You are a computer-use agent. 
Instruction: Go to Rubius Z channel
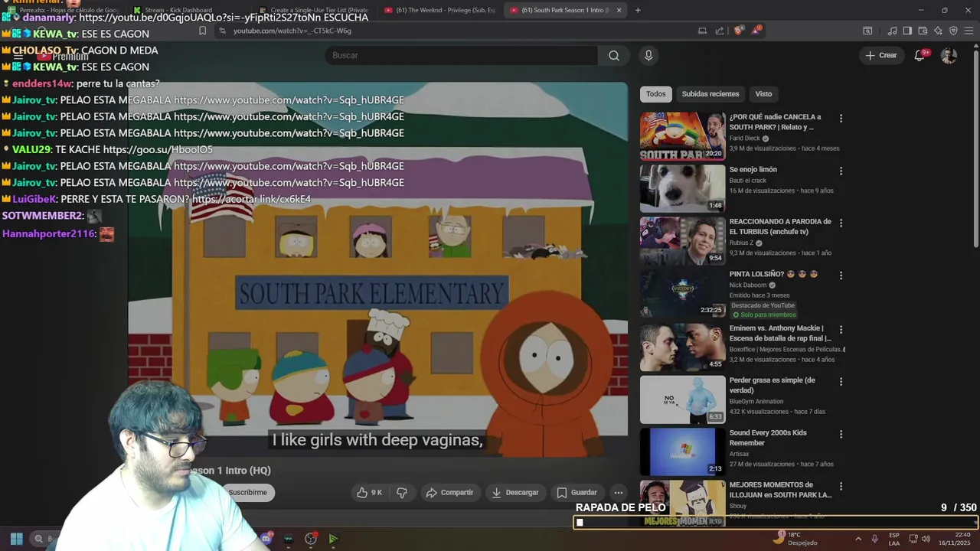point(741,243)
